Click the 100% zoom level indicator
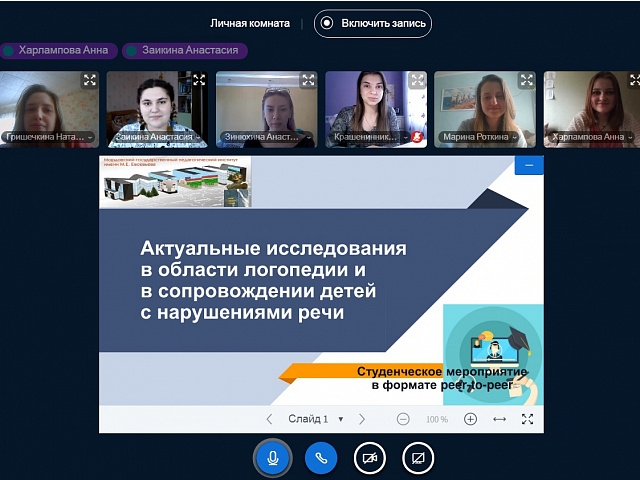This screenshot has width=640, height=480. (x=437, y=420)
